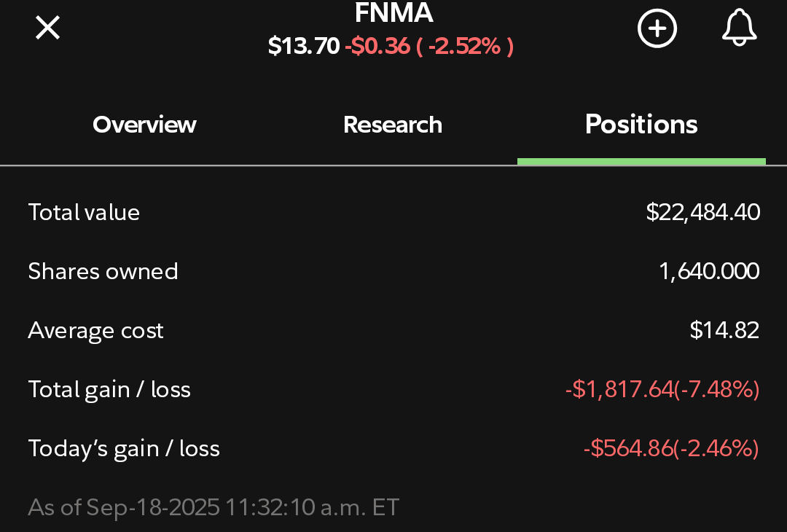Select the Shares owned row label
The height and width of the screenshot is (532, 787).
point(103,272)
